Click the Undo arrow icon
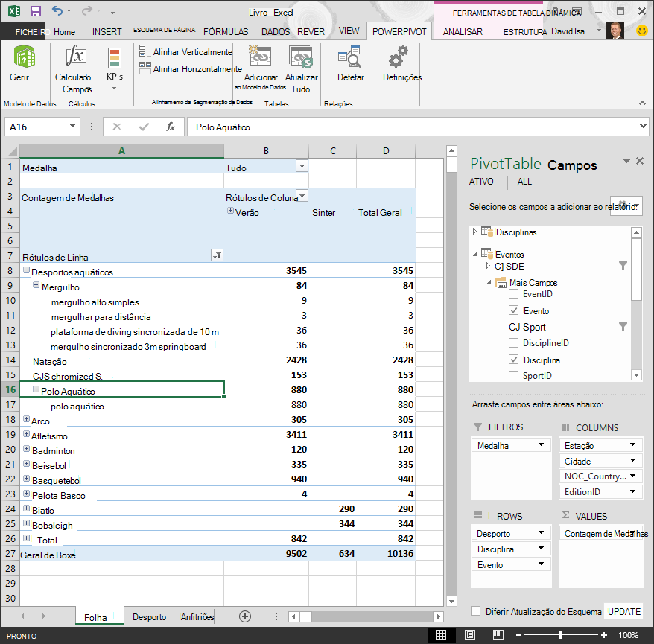This screenshot has height=644, width=654. tap(57, 10)
